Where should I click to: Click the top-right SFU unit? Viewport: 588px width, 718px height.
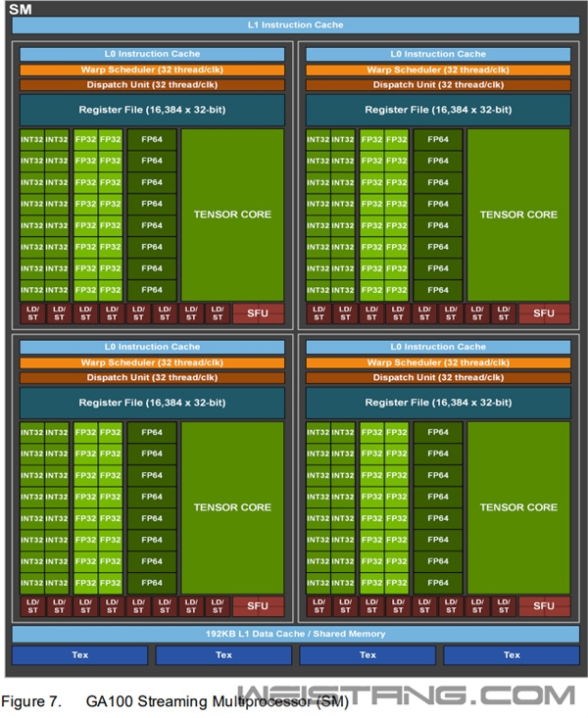click(544, 313)
